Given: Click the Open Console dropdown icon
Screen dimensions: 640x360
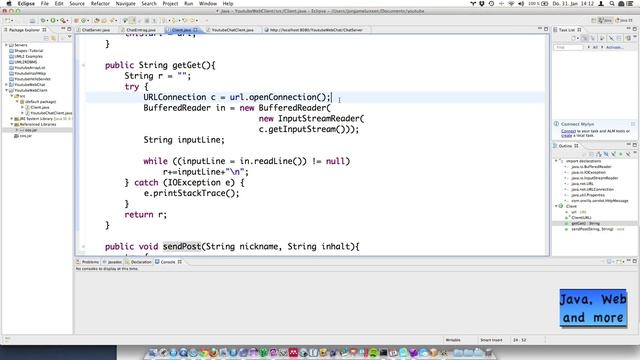Looking at the screenshot, I should (x=622, y=262).
